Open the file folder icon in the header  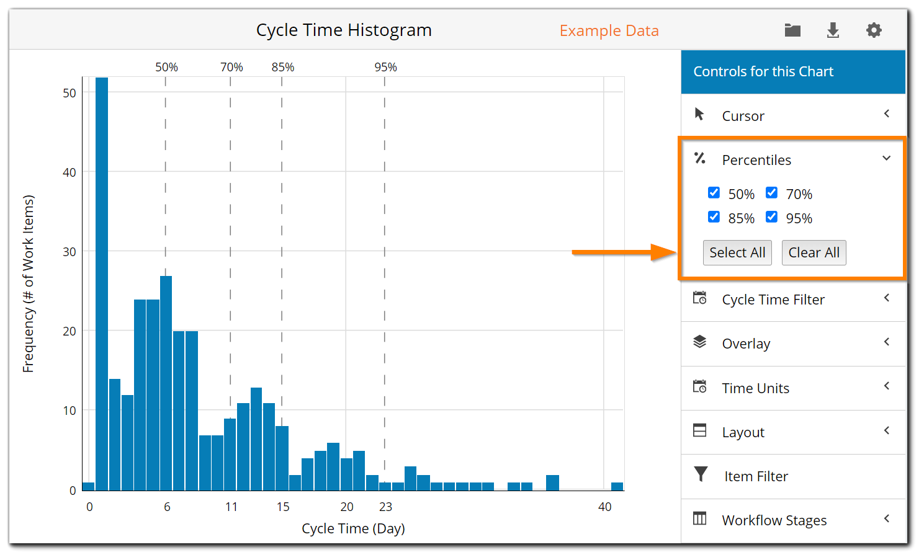tap(792, 30)
